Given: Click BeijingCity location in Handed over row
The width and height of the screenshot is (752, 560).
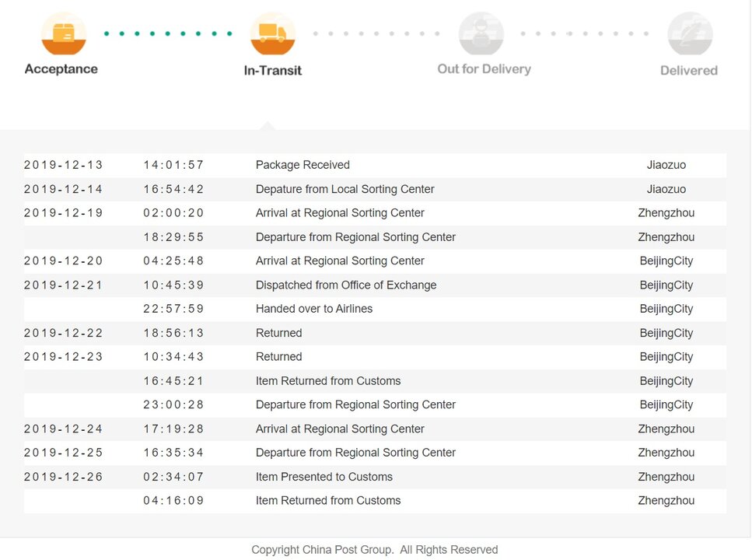Looking at the screenshot, I should 666,309.
